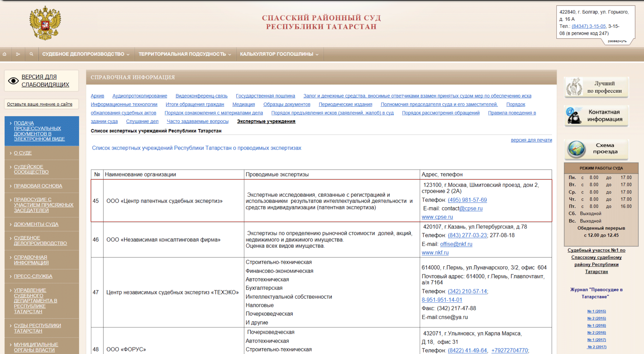This screenshot has width=644, height=354.
Task: Open journal issue «№ 1 (2015)»
Action: (596, 311)
